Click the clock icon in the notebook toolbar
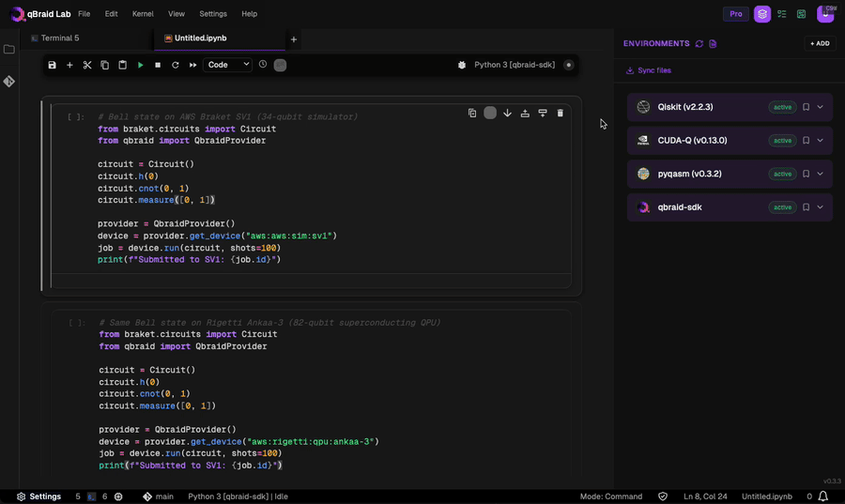 [263, 64]
